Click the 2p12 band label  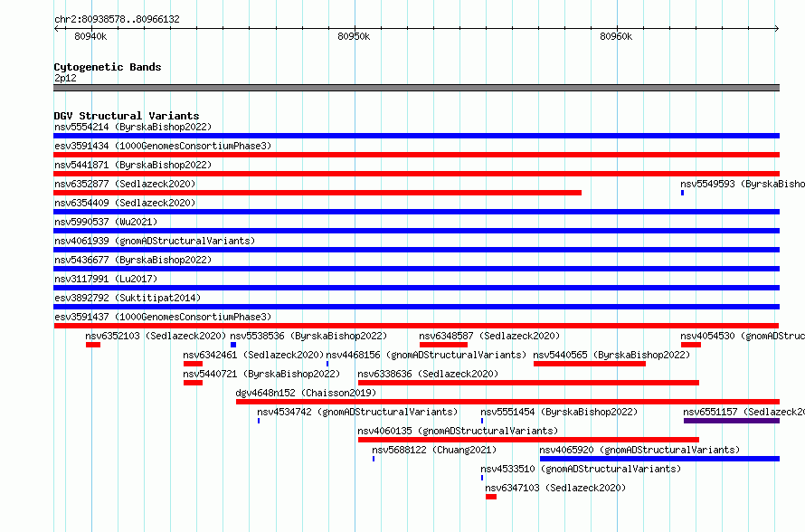point(65,78)
